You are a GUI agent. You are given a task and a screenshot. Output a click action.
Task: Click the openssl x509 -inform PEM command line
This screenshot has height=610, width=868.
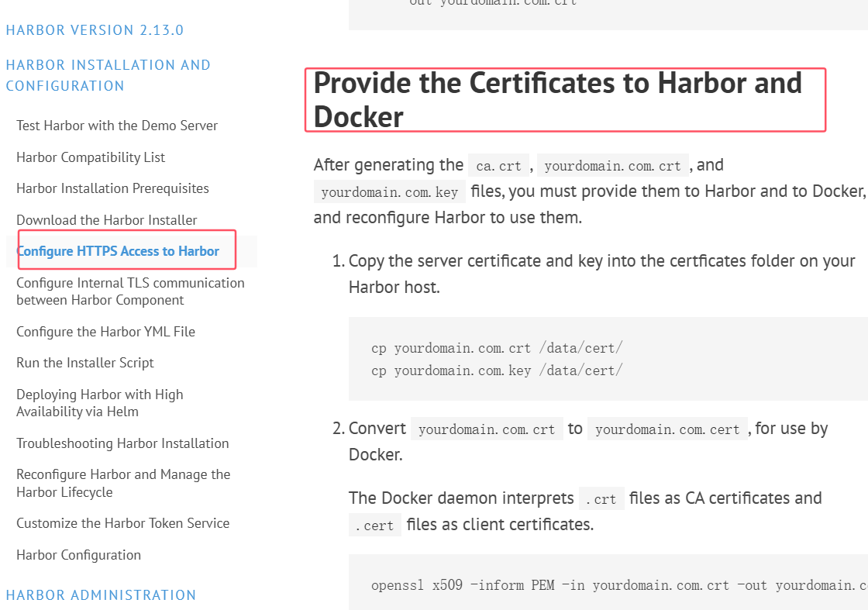[x=619, y=585]
